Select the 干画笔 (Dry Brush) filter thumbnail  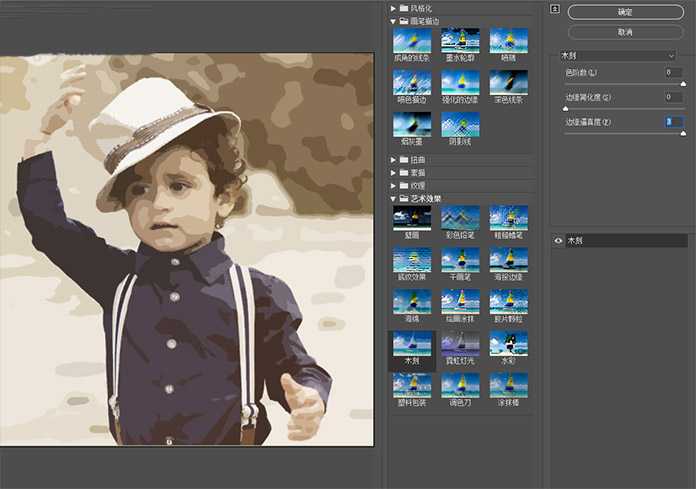click(x=460, y=258)
